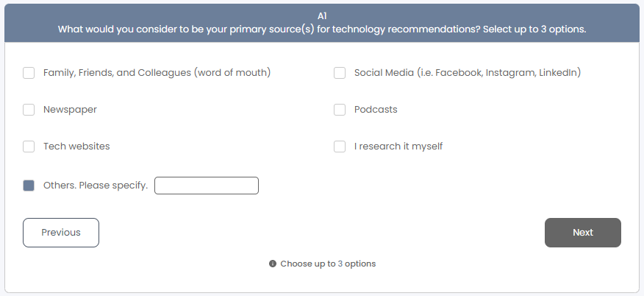
Task: Click the 'Podcasts' option label text
Action: 376,110
